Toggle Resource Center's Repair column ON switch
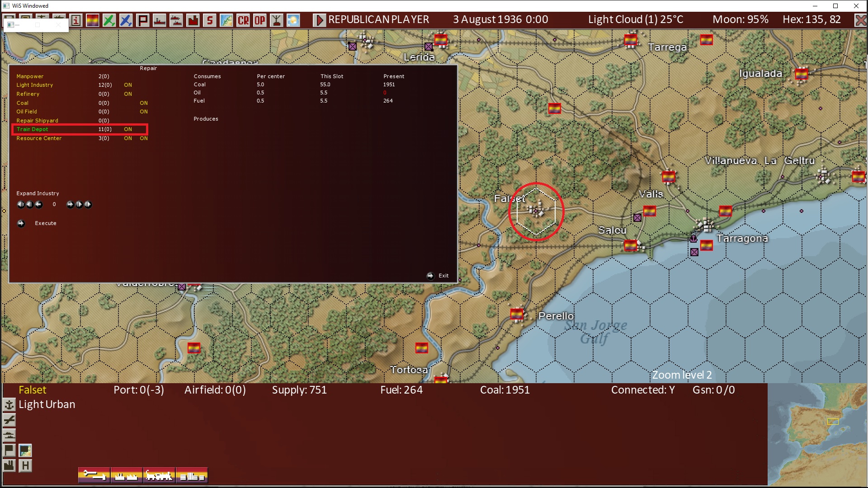Viewport: 868px width, 488px height. click(144, 138)
